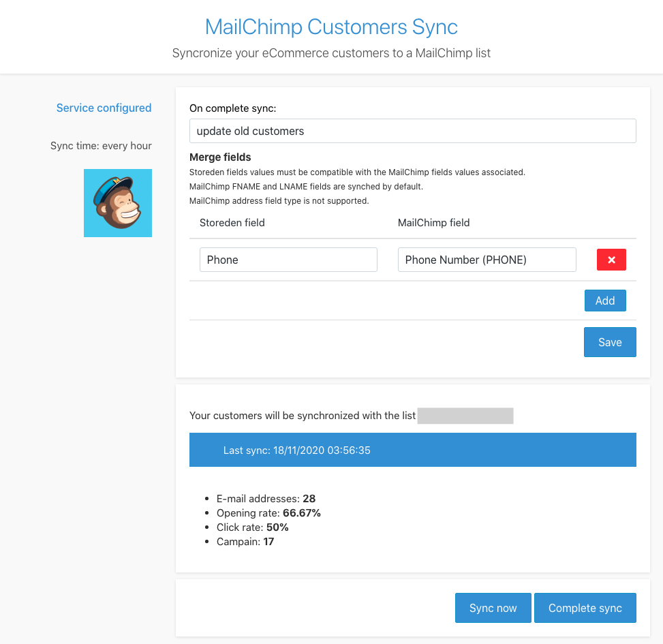Select the blurred list name next to synchronization text
663x644 pixels.
click(465, 416)
